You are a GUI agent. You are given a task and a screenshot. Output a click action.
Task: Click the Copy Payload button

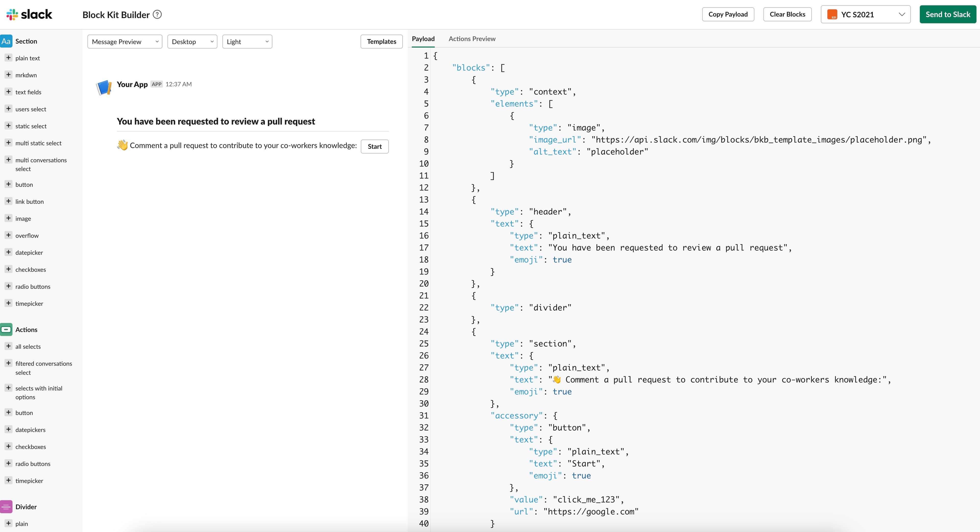[x=728, y=15]
